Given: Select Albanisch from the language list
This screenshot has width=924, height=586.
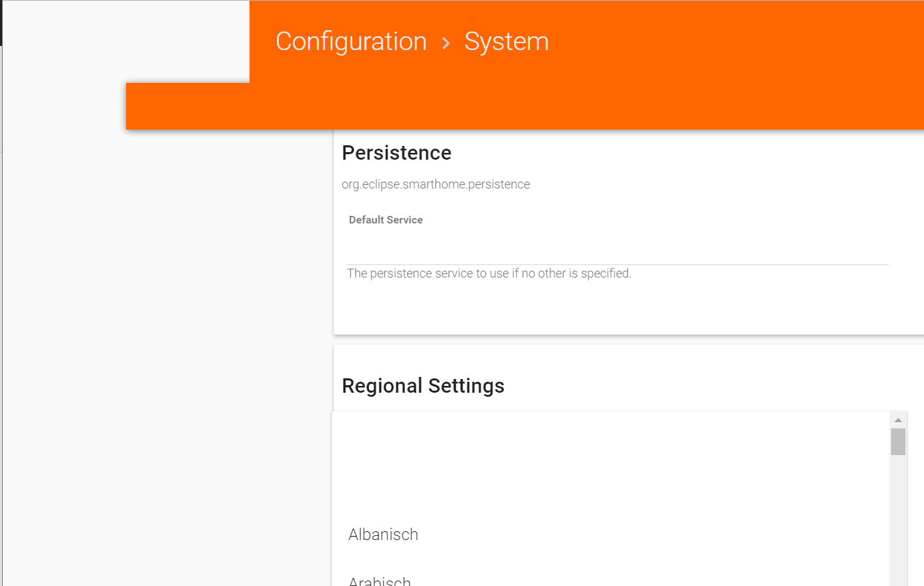Looking at the screenshot, I should coord(383,535).
